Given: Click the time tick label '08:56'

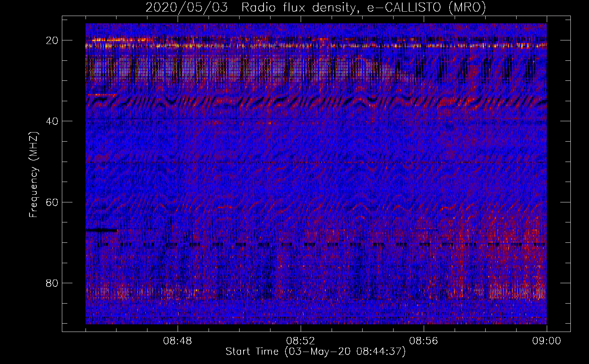Looking at the screenshot, I should tap(424, 341).
